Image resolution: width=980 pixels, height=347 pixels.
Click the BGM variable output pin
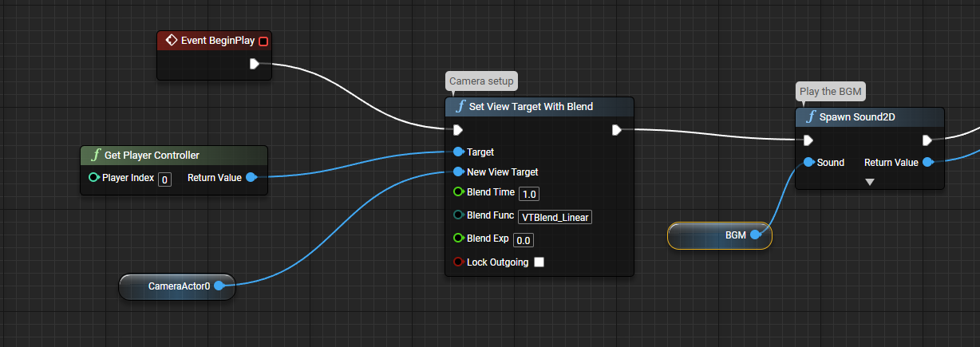point(756,235)
